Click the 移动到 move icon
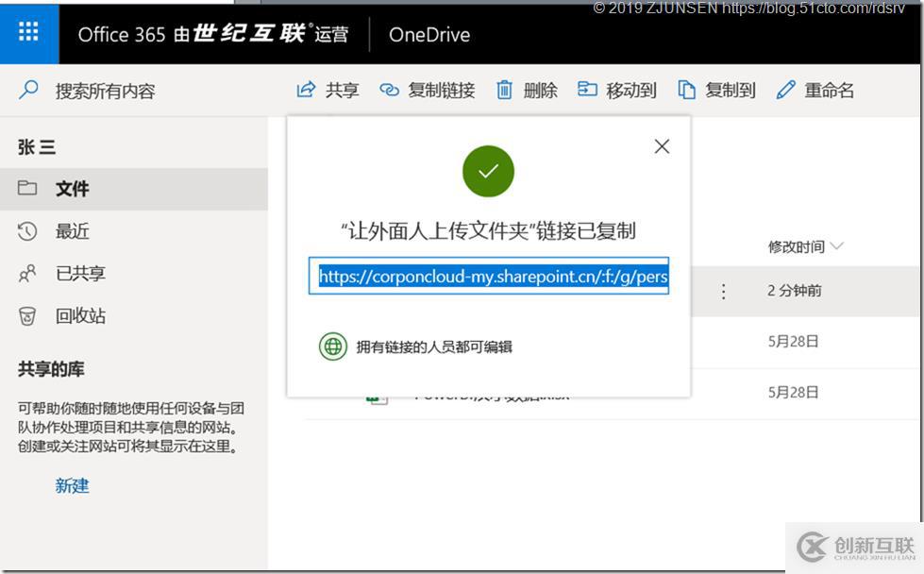Image resolution: width=924 pixels, height=574 pixels. click(x=587, y=90)
